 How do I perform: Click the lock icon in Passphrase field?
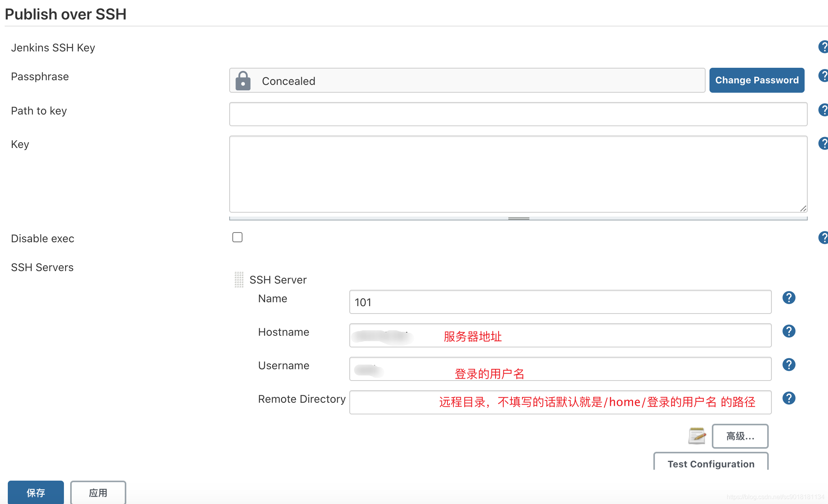click(x=243, y=81)
